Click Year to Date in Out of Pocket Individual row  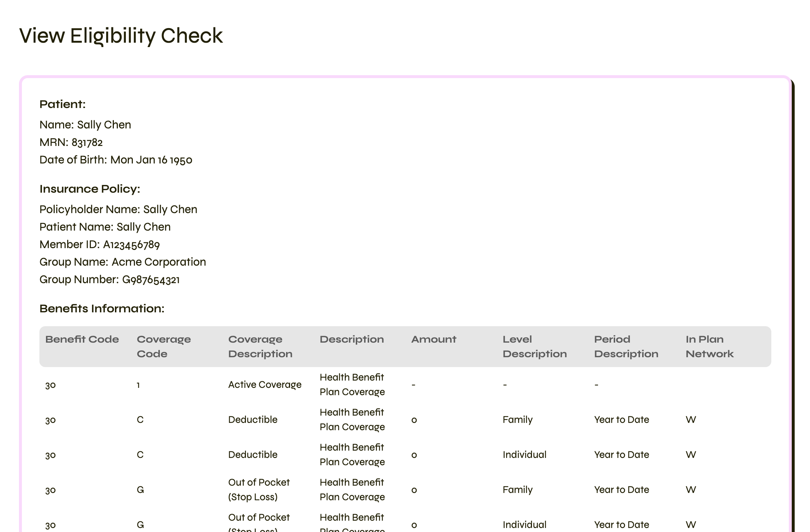point(622,525)
